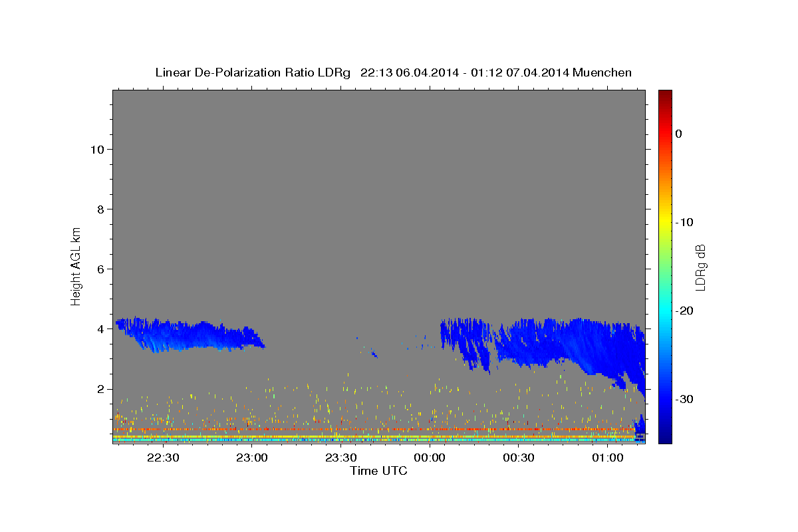Click the height tick label 10
The width and height of the screenshot is (798, 532).
point(96,150)
